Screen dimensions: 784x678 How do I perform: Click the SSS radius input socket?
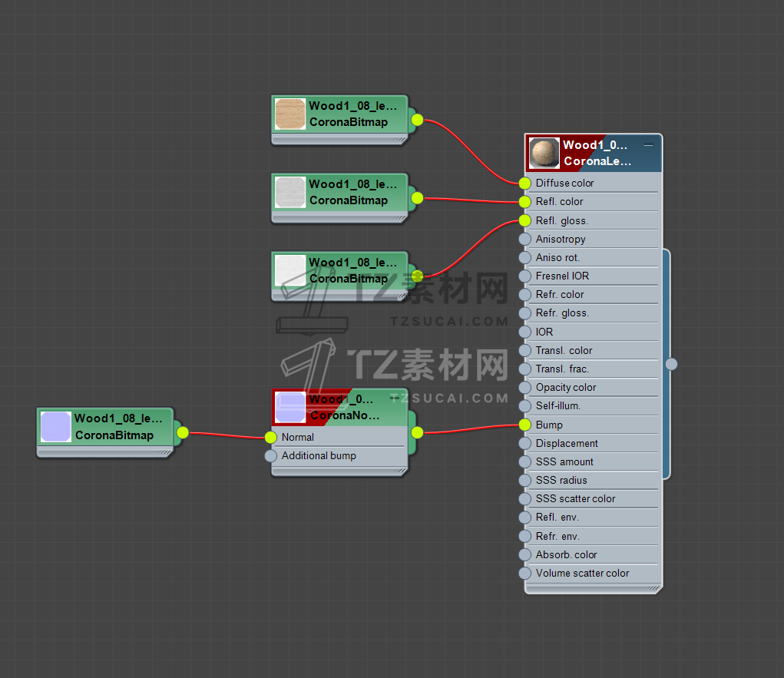pyautogui.click(x=524, y=481)
